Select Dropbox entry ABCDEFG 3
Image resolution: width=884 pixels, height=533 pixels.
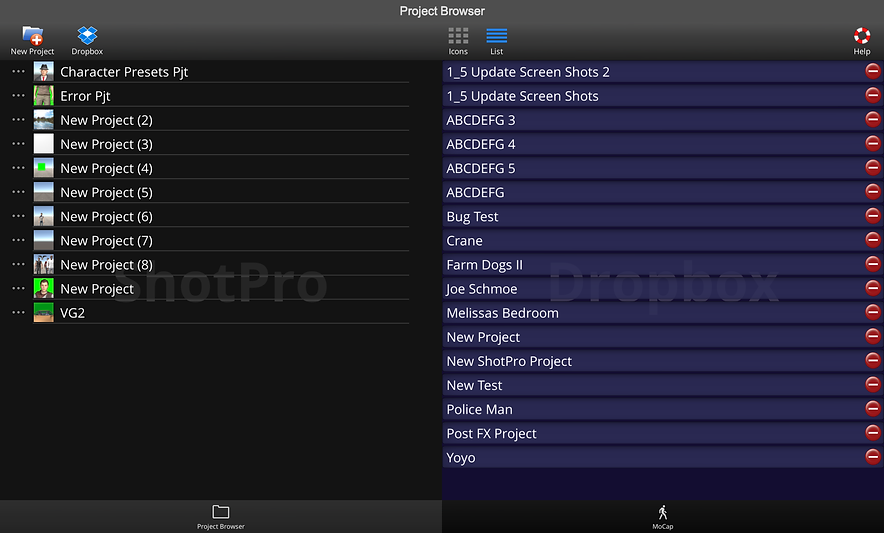click(662, 120)
